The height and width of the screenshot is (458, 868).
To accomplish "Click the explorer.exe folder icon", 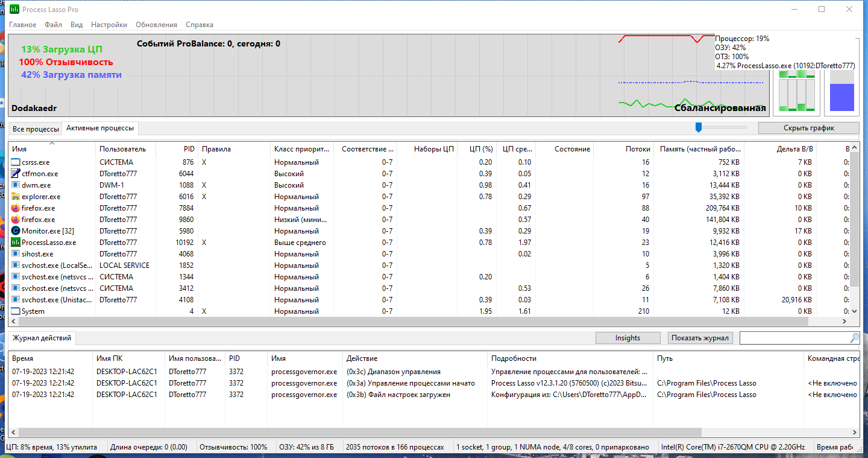I will pos(16,197).
